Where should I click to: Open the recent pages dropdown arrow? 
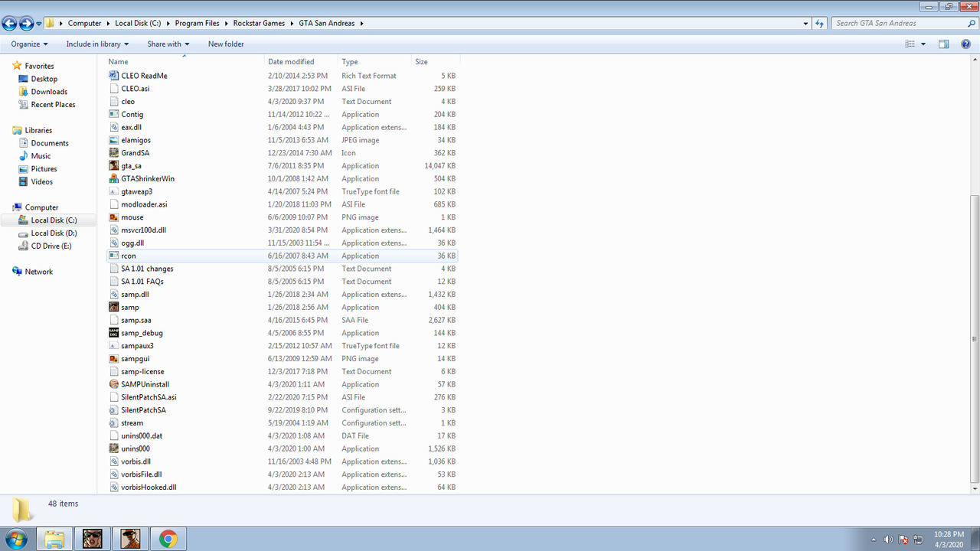coord(39,24)
